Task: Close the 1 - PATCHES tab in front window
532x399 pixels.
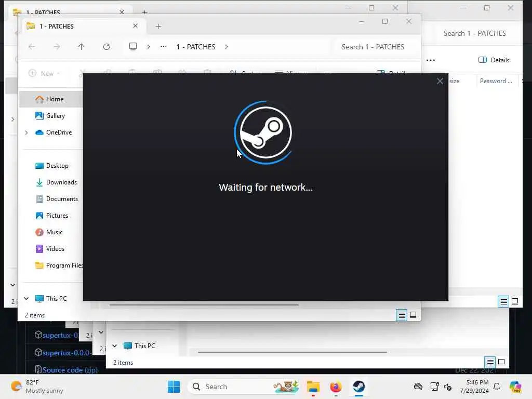Action: point(136,26)
